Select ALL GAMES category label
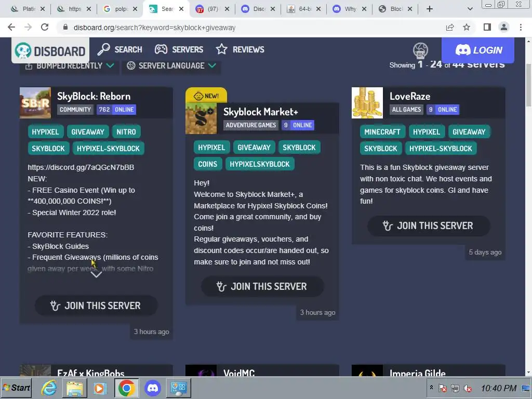The height and width of the screenshot is (399, 532). [x=406, y=110]
